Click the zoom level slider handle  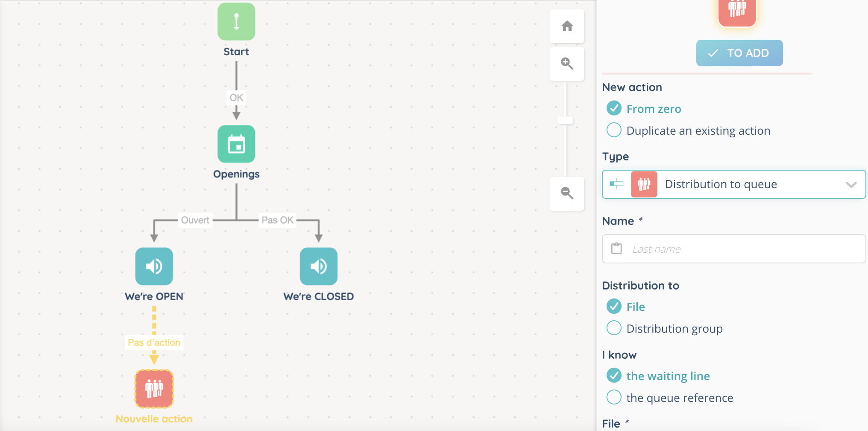(565, 121)
